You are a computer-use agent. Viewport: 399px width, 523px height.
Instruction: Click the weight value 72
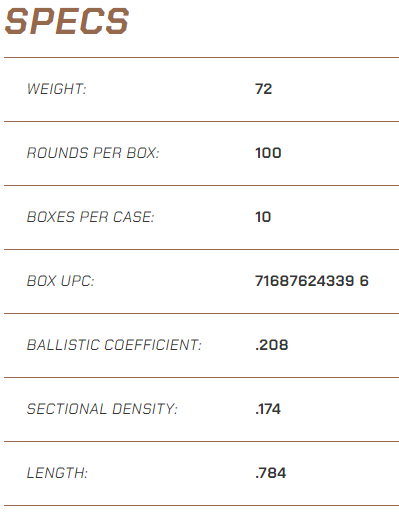coord(264,89)
